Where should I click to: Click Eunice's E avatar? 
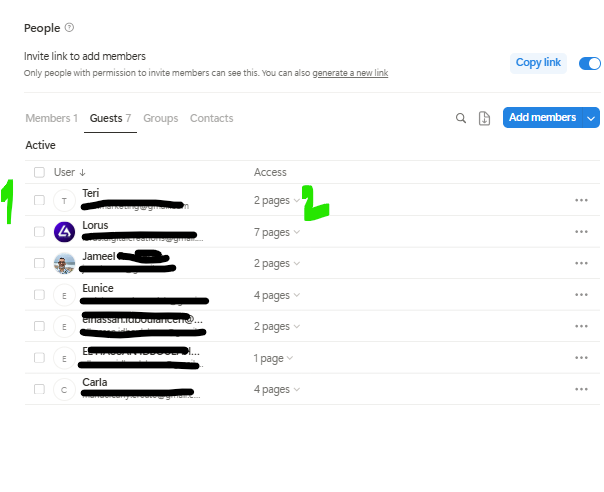click(x=64, y=296)
